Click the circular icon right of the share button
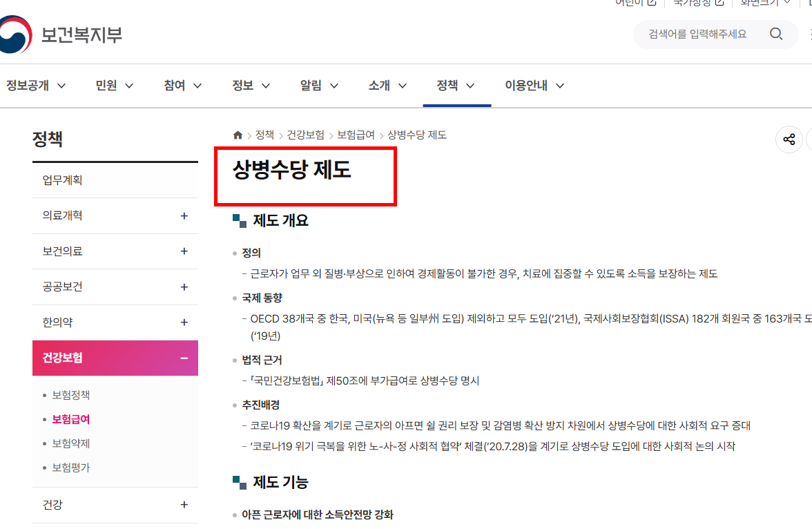This screenshot has width=812, height=529. coord(809,139)
